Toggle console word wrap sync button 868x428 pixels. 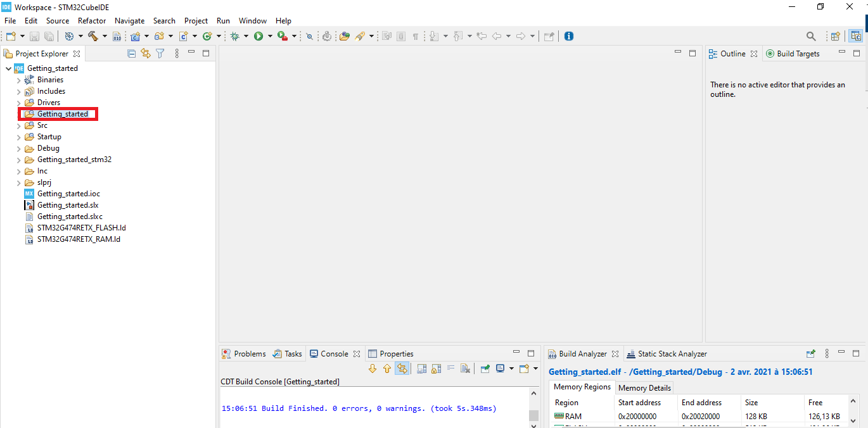402,368
